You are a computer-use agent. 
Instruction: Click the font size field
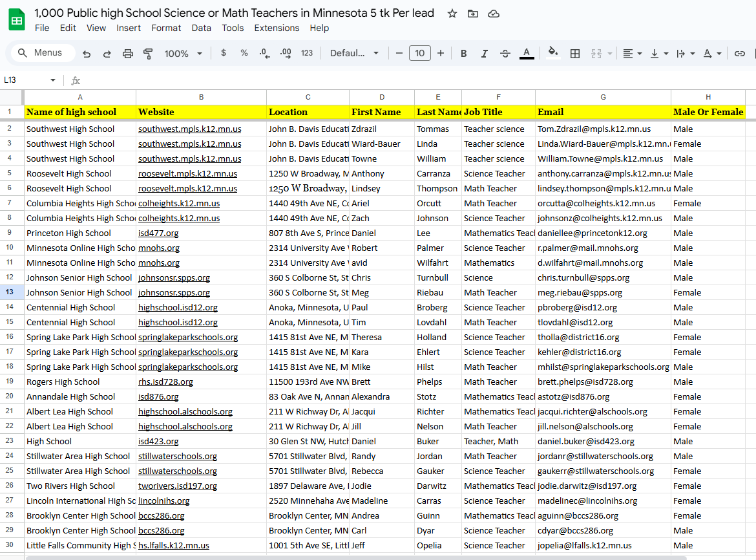click(419, 53)
